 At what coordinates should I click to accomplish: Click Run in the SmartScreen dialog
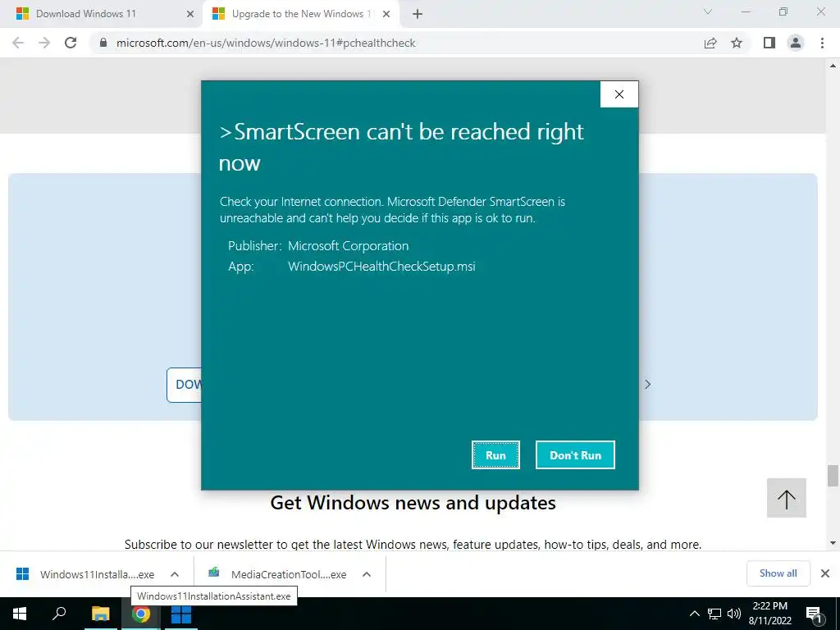pos(495,454)
